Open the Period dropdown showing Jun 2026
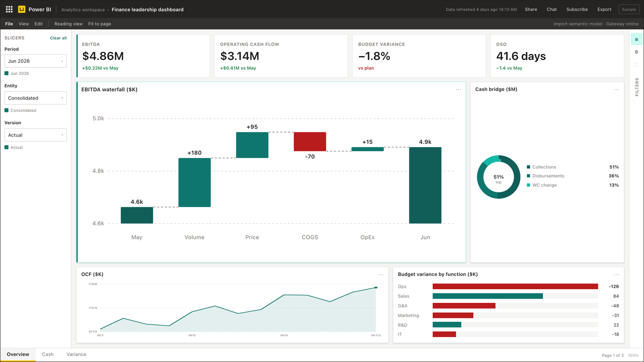644x362 pixels. (35, 61)
